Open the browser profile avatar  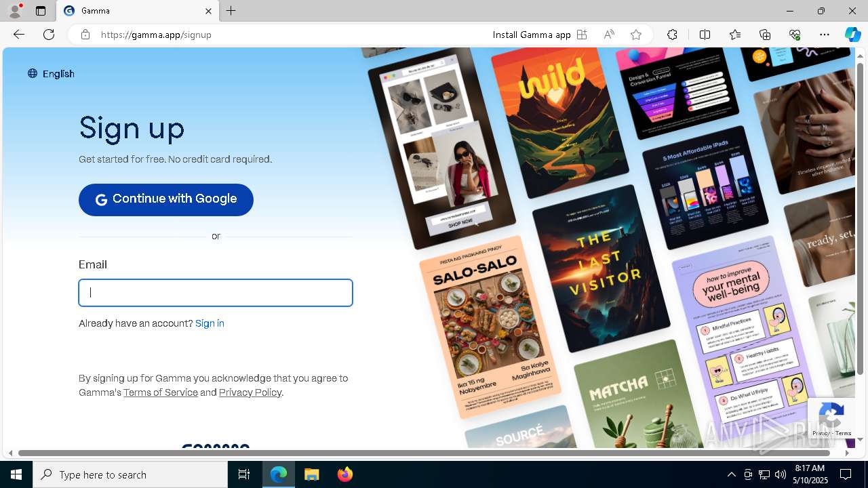tap(14, 11)
